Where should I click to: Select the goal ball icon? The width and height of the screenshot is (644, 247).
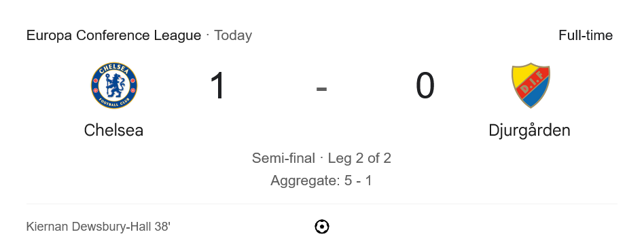[321, 227]
